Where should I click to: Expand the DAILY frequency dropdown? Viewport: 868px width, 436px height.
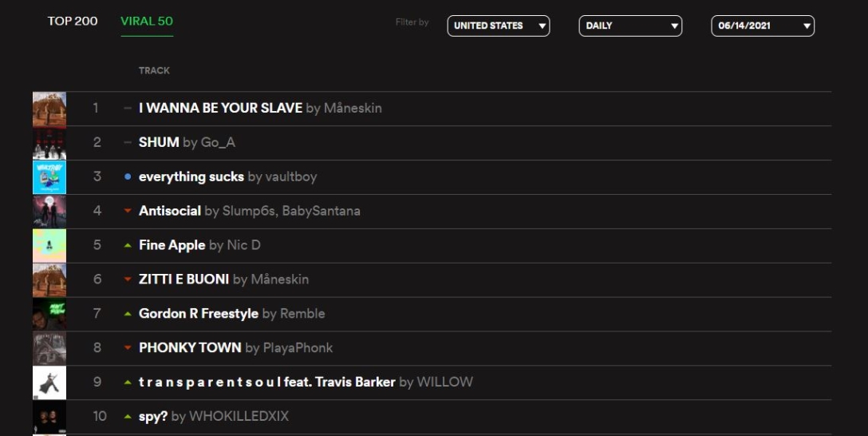point(629,26)
